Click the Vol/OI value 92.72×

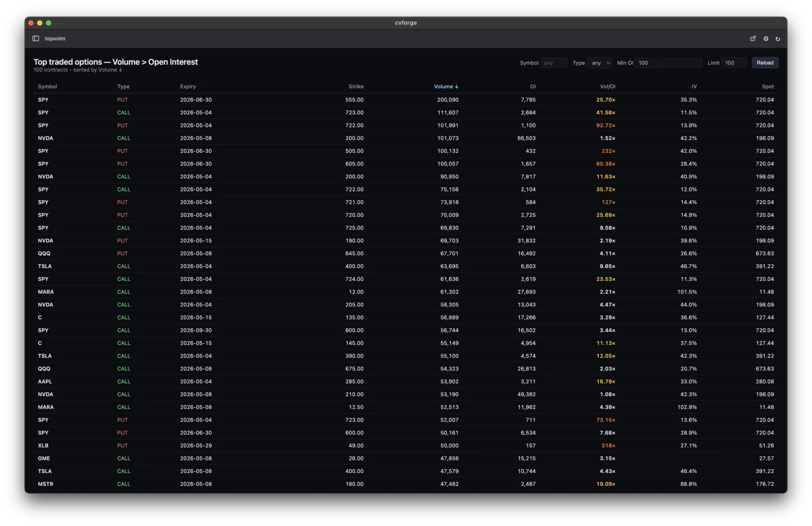pyautogui.click(x=606, y=125)
